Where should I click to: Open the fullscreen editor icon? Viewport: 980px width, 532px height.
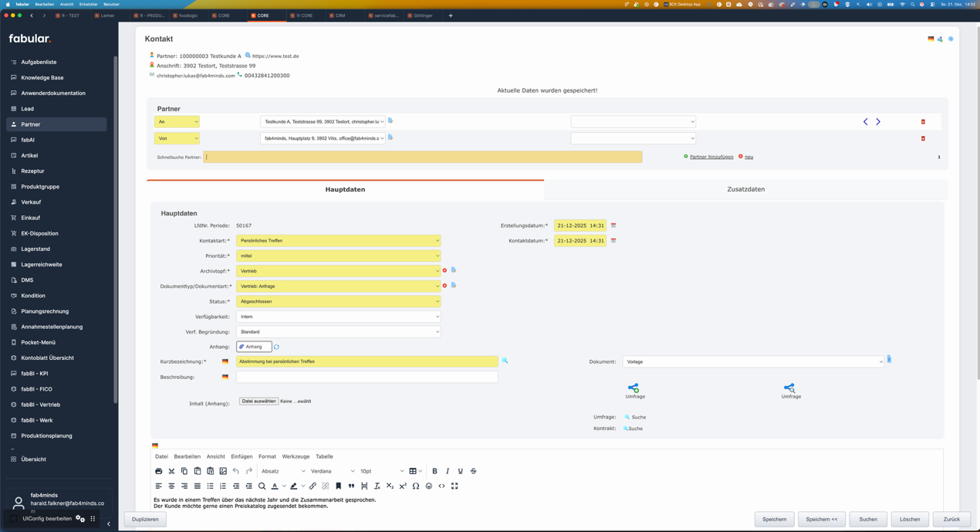454,486
